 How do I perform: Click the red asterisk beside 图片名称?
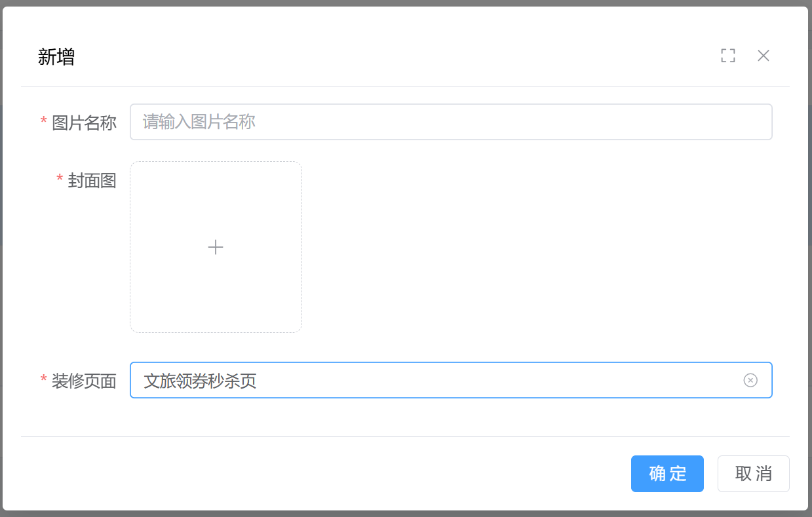44,123
